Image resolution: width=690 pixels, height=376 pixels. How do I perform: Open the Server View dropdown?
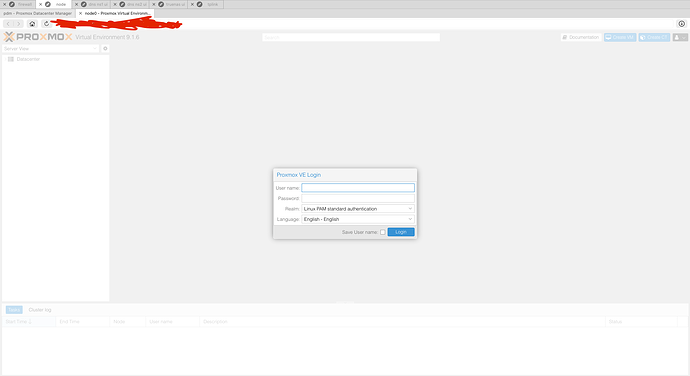(51, 49)
